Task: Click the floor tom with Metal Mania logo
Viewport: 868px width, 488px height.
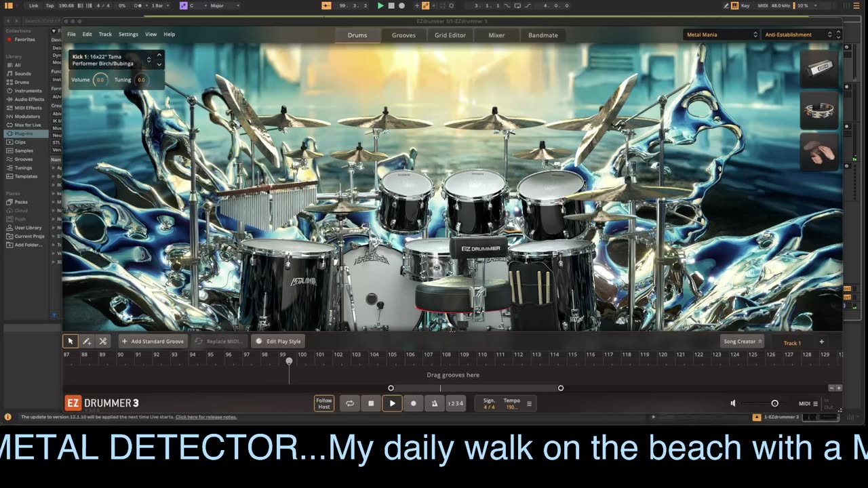Action: pyautogui.click(x=287, y=283)
